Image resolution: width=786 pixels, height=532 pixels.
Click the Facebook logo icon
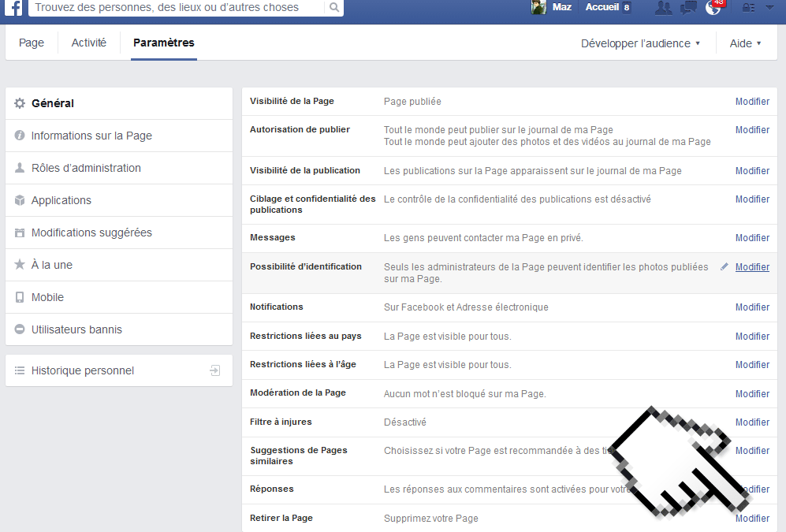[15, 8]
